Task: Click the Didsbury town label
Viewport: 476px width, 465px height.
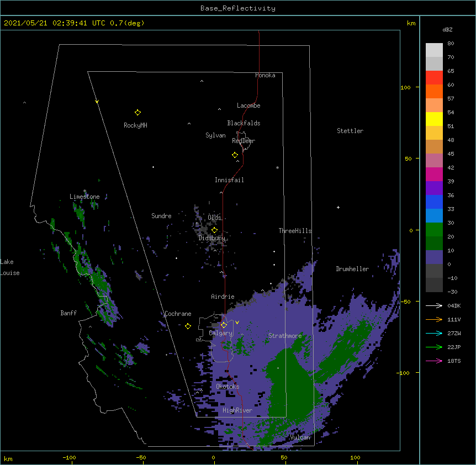Action: pyautogui.click(x=212, y=238)
